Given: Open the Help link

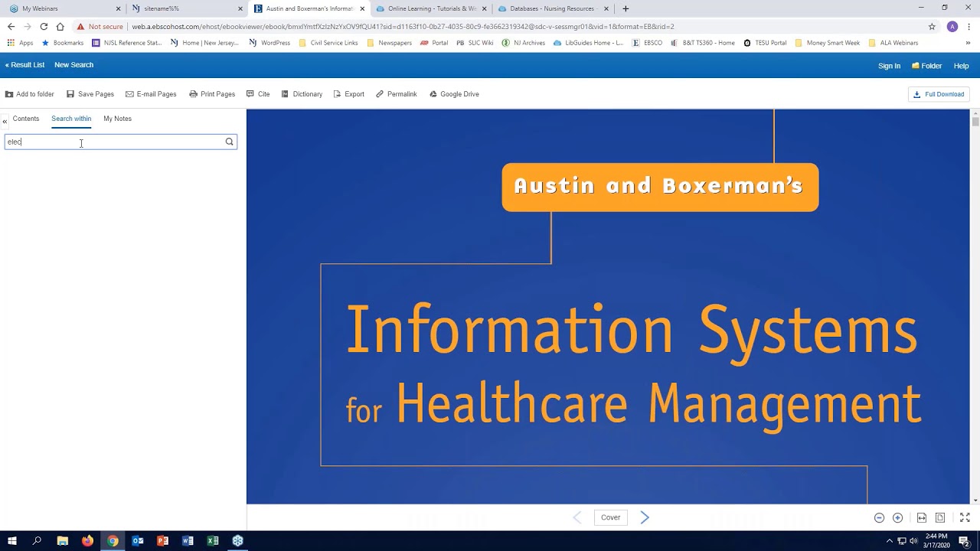Looking at the screenshot, I should pos(961,66).
